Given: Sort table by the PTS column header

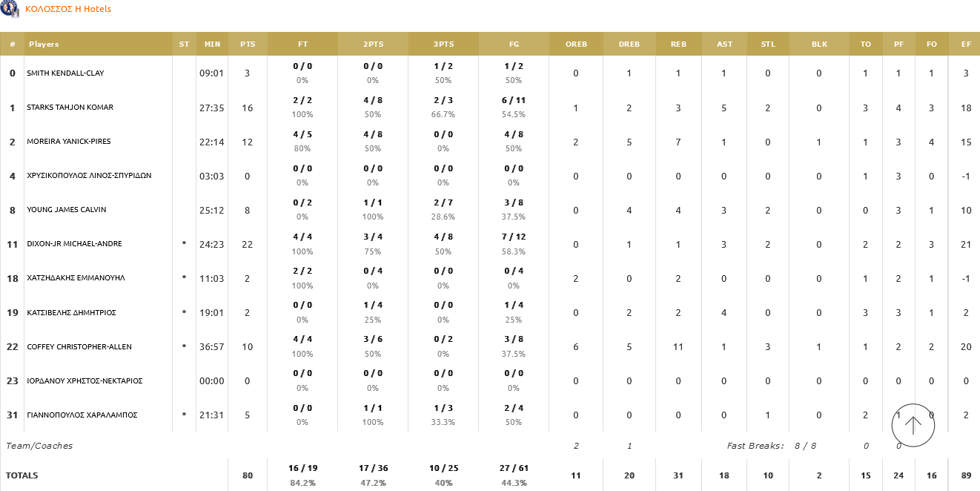Looking at the screenshot, I should (248, 45).
